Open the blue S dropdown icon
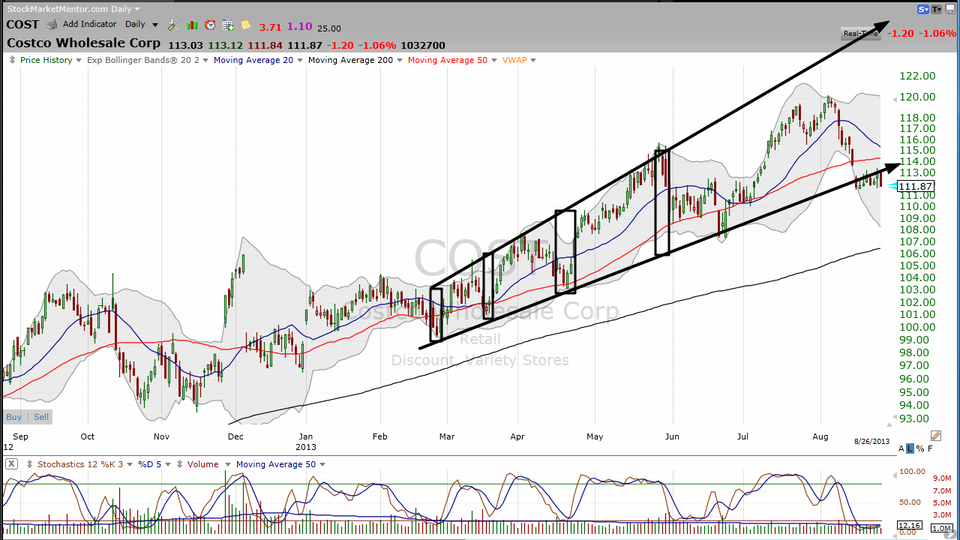Viewport: 960px width, 540px height. tap(923, 9)
